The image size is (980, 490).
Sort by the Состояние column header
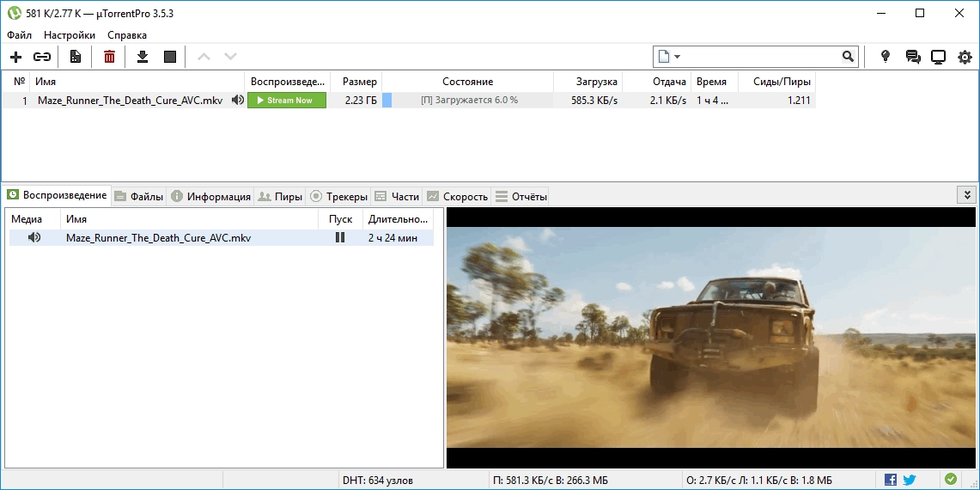[467, 82]
